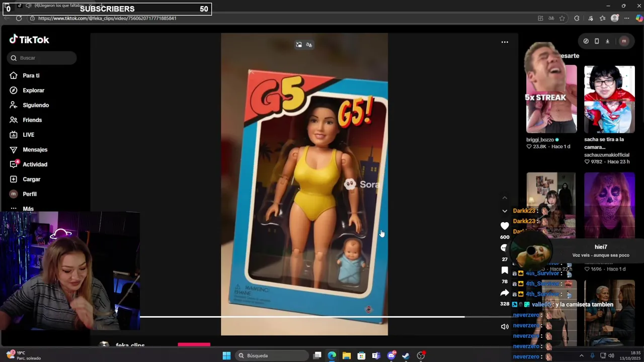This screenshot has height=362, width=644.
Task: Click the translate captions icon above the video
Action: click(309, 45)
